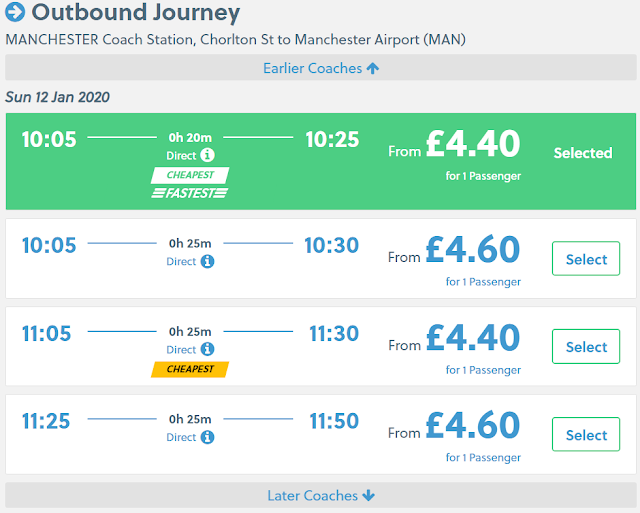The image size is (640, 513).
Task: Select the 11:05 to 11:30 coach
Action: tap(586, 347)
